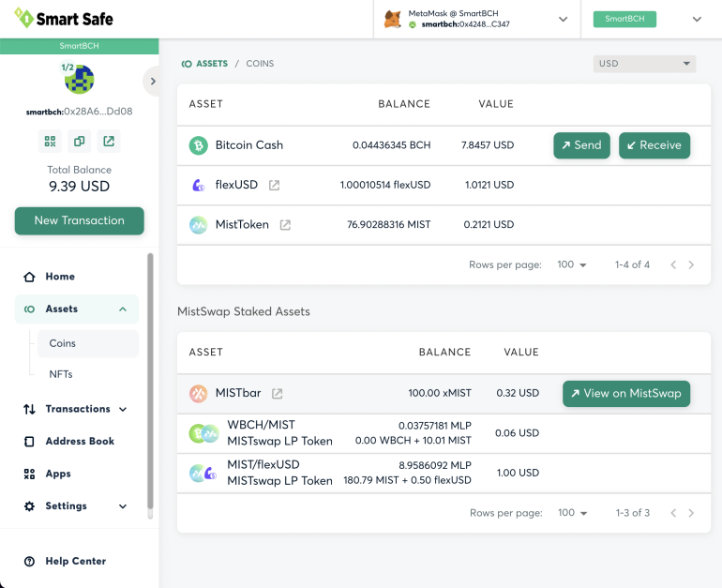Click the MIST/flexUSD pair icon
Screen dimensions: 722x588
pos(203,473)
